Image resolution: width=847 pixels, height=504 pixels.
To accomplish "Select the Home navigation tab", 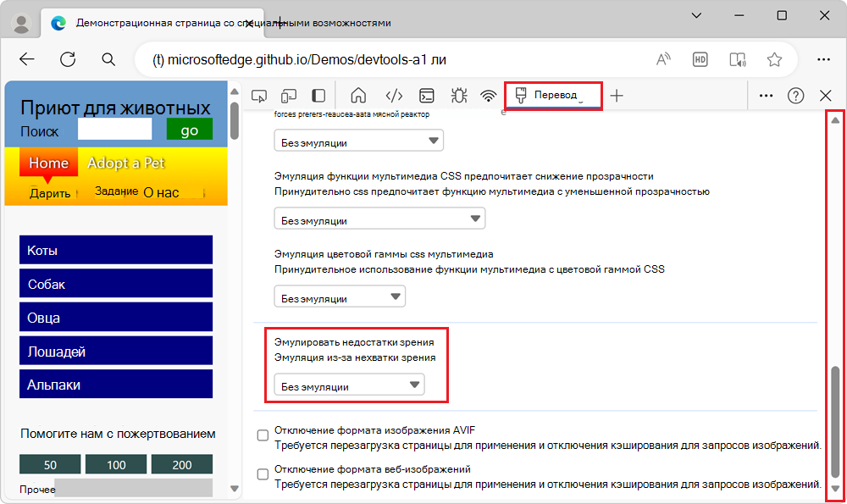I will pyautogui.click(x=48, y=163).
